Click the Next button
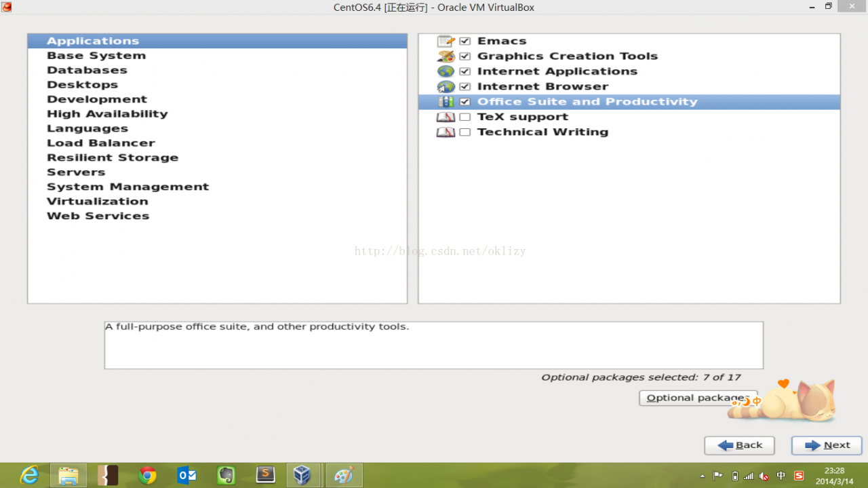 pos(827,445)
